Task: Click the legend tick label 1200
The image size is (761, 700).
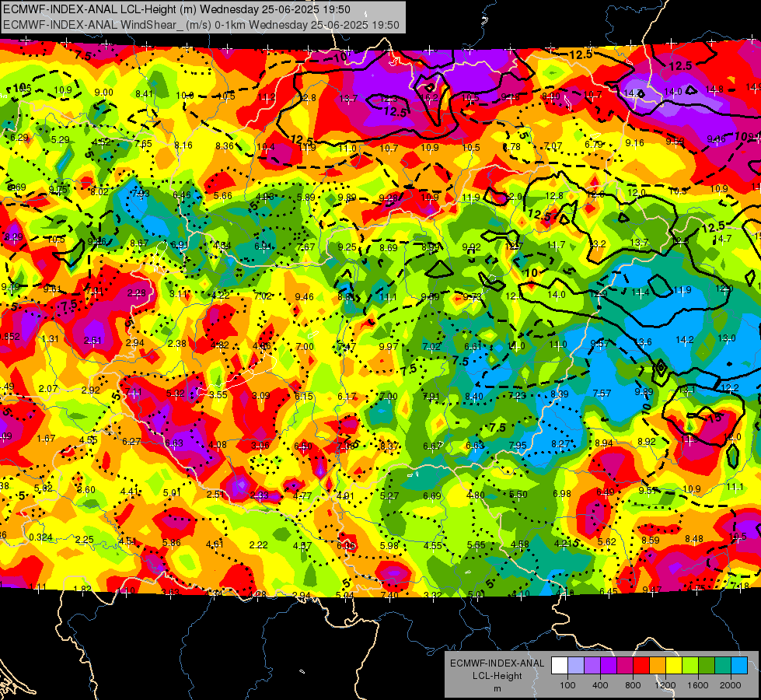Action: [x=665, y=685]
